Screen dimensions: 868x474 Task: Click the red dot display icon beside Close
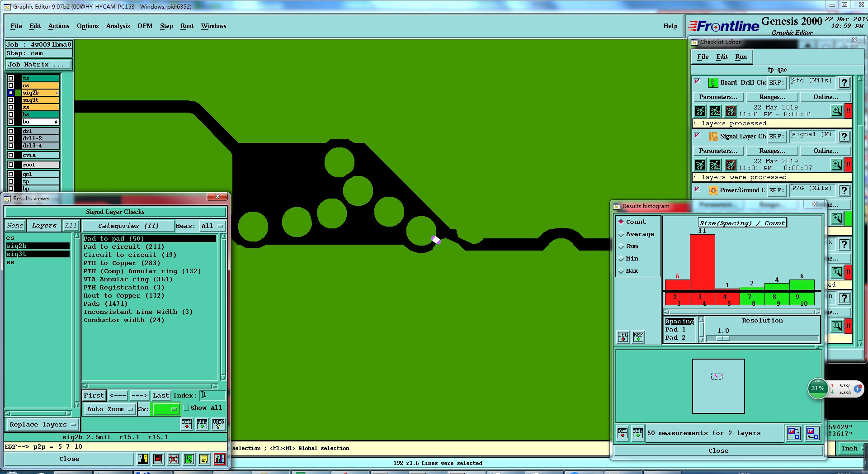click(158, 459)
